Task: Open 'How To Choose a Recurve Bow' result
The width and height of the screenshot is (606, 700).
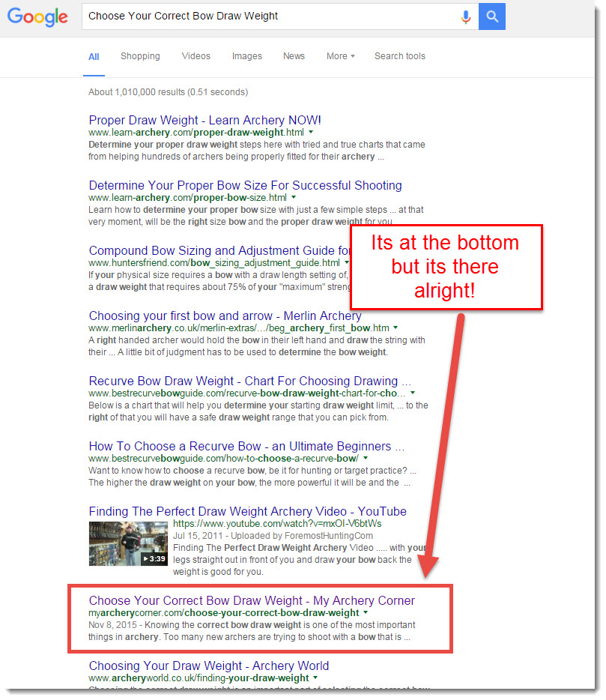Action: pyautogui.click(x=246, y=446)
